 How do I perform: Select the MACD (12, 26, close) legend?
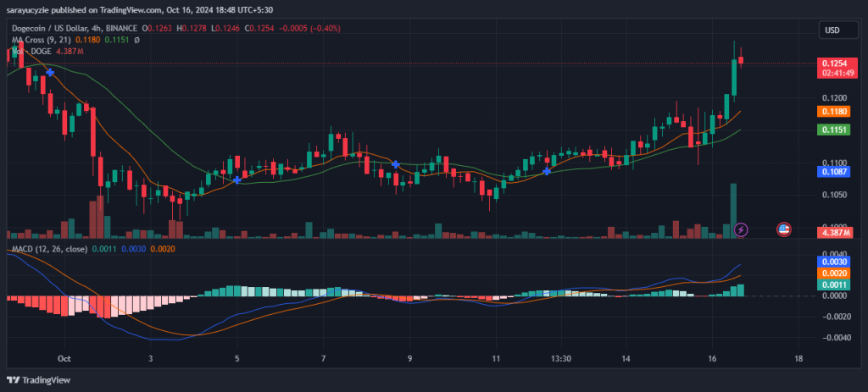click(x=51, y=251)
